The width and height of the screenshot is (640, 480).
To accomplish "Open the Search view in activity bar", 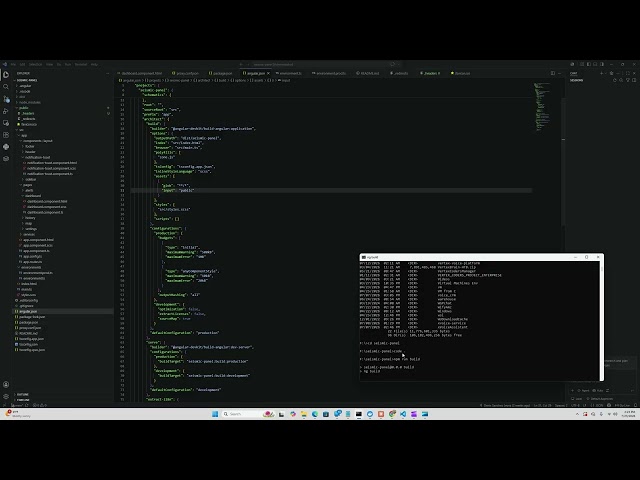I will [x=6, y=87].
